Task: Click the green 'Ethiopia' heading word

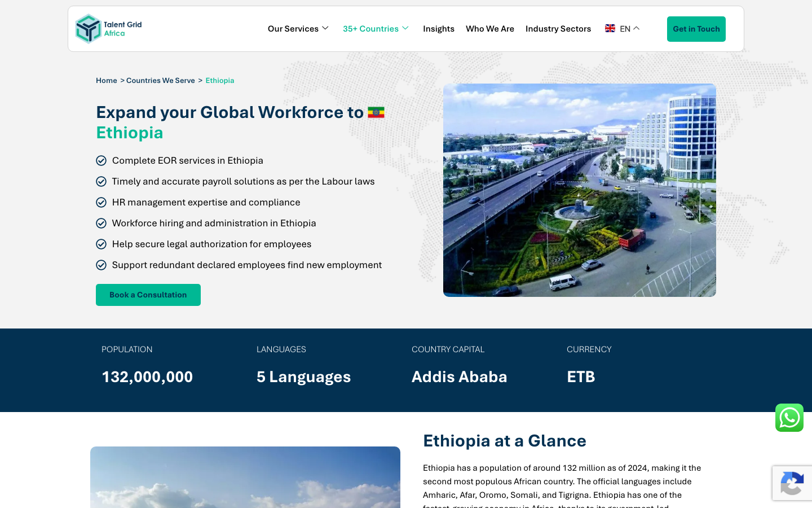Action: (130, 133)
